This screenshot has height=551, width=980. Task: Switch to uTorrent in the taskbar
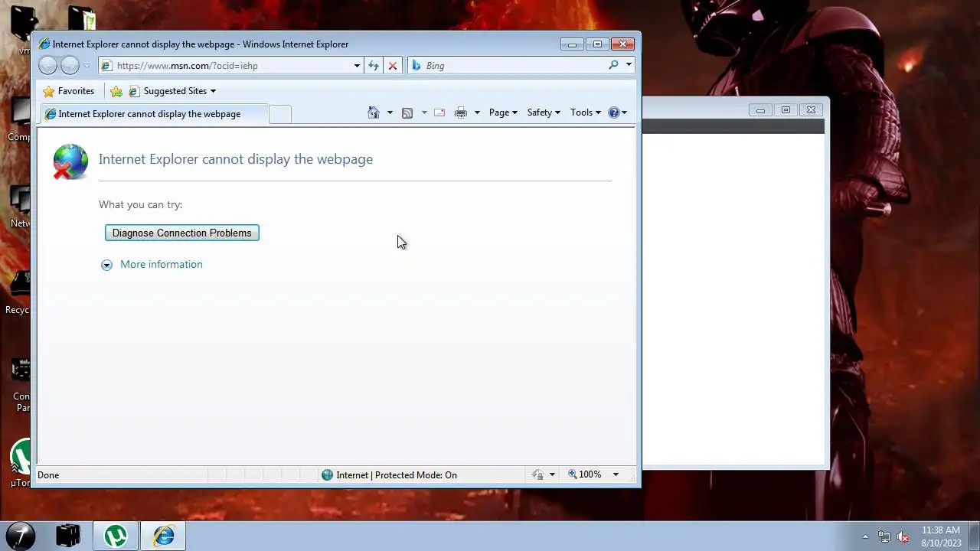116,536
